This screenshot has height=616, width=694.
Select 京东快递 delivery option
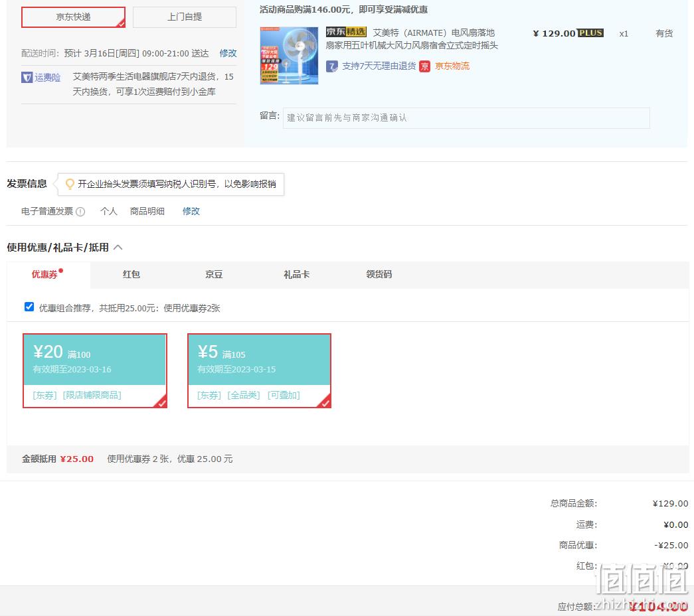click(x=74, y=17)
